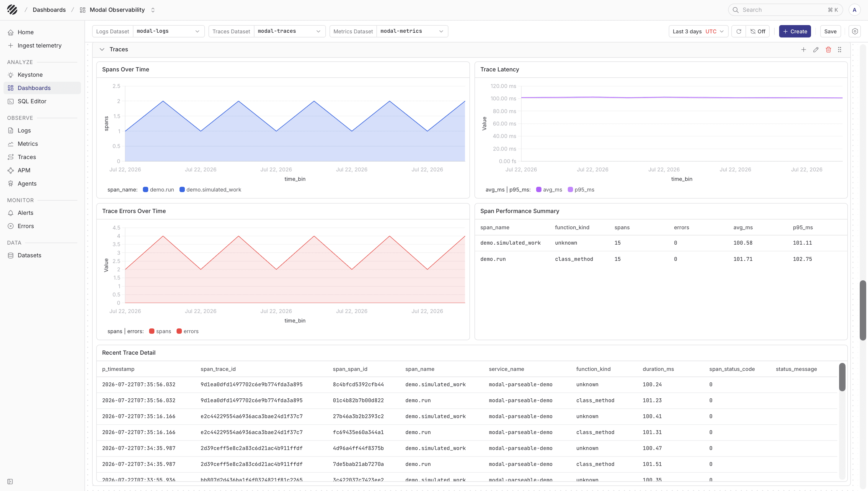Open the Traces Dataset modal-traces dropdown
Viewport: 868px width, 491px height.
[289, 31]
